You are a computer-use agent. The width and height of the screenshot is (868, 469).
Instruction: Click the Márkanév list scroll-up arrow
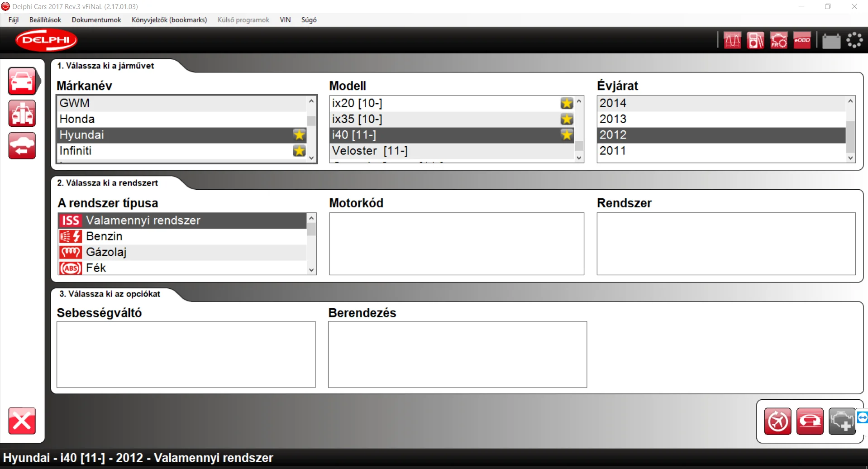point(311,101)
